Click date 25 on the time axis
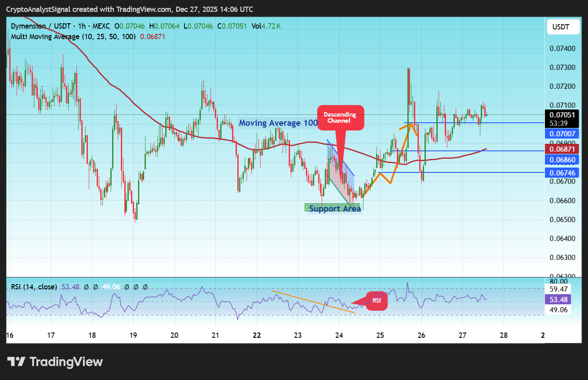Screen dimensions: 588x380 click(380, 335)
